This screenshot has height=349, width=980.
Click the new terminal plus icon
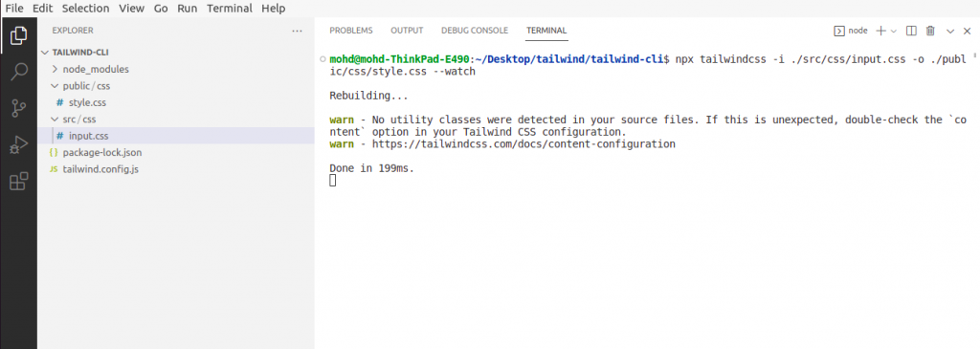[880, 31]
